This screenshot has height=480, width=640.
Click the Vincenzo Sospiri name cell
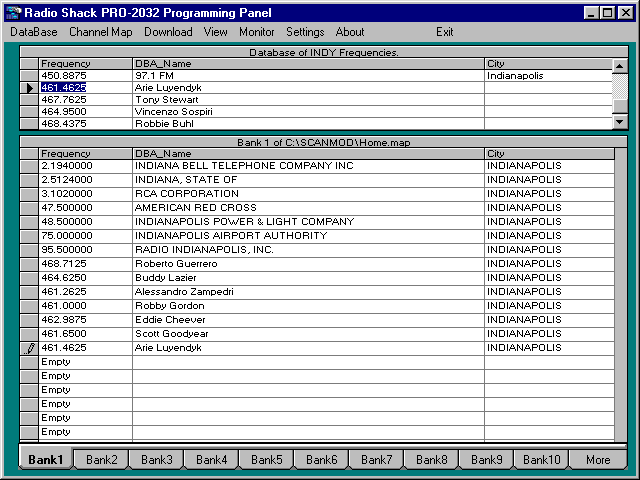coord(308,112)
